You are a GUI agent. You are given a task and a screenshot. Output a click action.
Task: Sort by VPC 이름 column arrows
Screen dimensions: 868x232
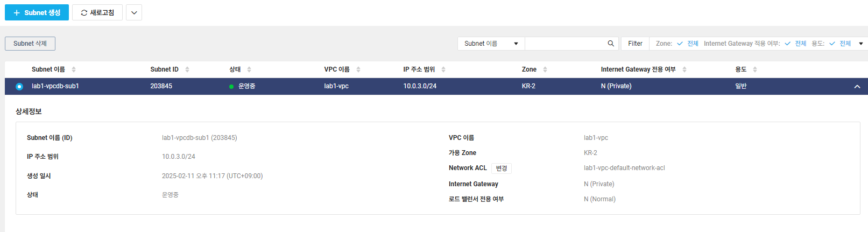358,69
